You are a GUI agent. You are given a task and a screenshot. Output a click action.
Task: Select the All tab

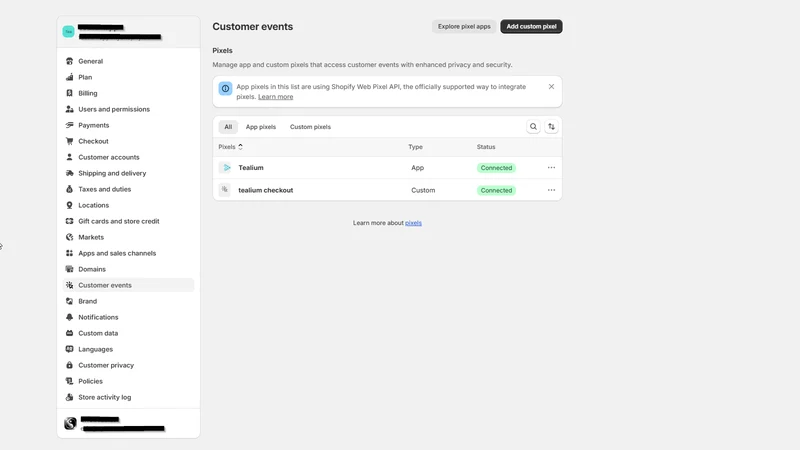pos(228,127)
